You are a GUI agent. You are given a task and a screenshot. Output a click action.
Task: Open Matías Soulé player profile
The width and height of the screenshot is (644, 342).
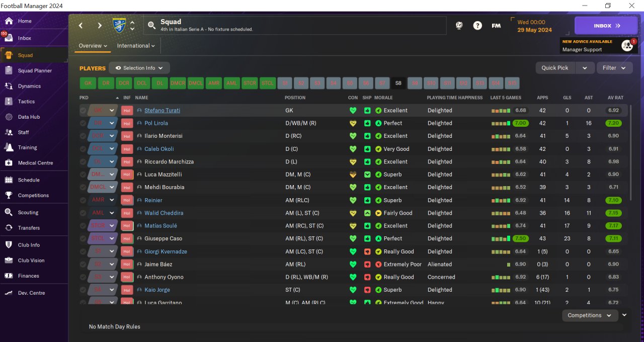click(160, 226)
